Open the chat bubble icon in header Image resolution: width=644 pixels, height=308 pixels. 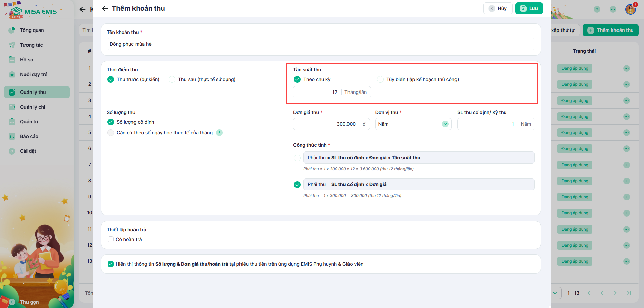tap(613, 9)
